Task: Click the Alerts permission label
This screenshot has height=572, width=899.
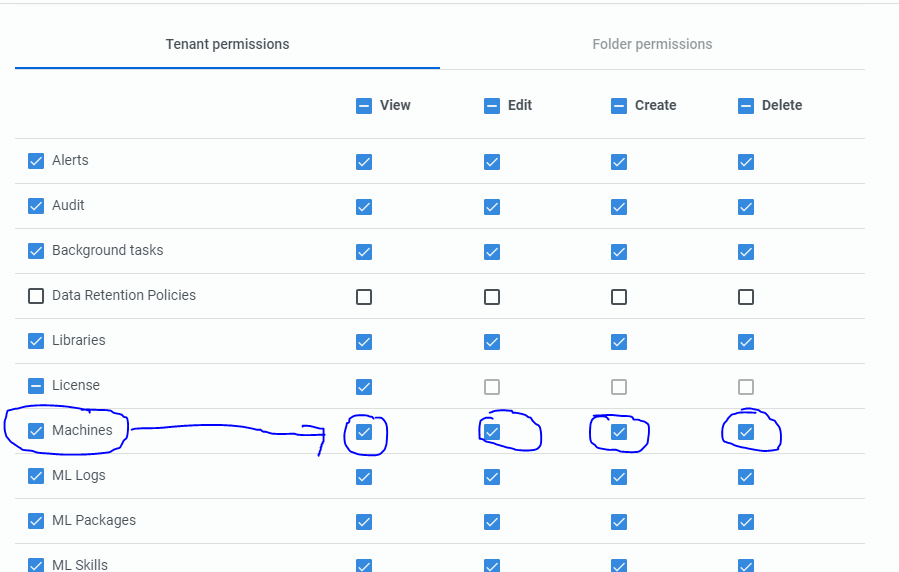Action: pyautogui.click(x=70, y=160)
